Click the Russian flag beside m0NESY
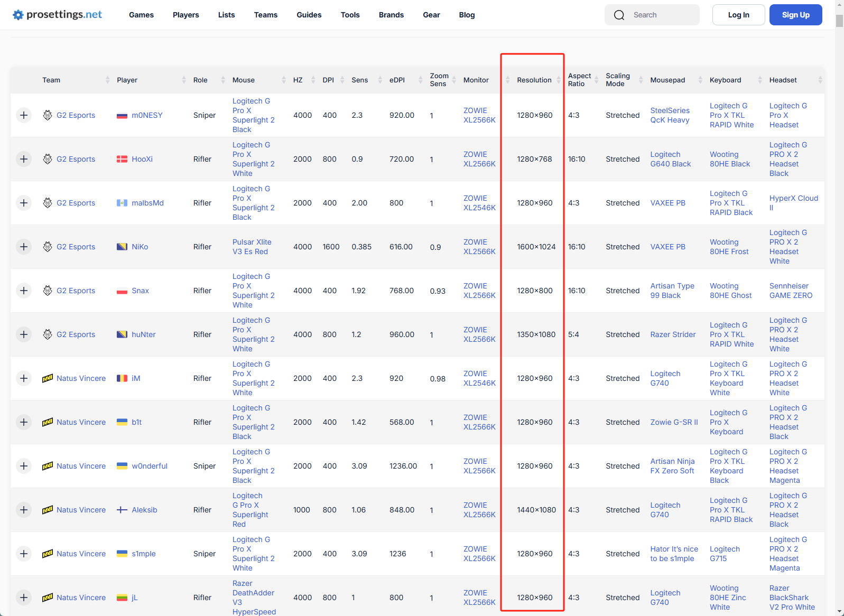Image resolution: width=844 pixels, height=616 pixels. (x=122, y=115)
